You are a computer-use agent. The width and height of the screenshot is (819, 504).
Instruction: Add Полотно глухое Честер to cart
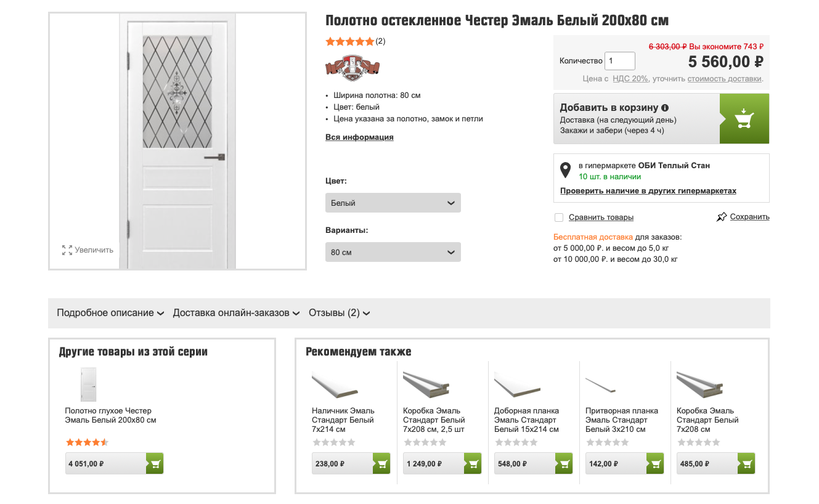pyautogui.click(x=155, y=463)
